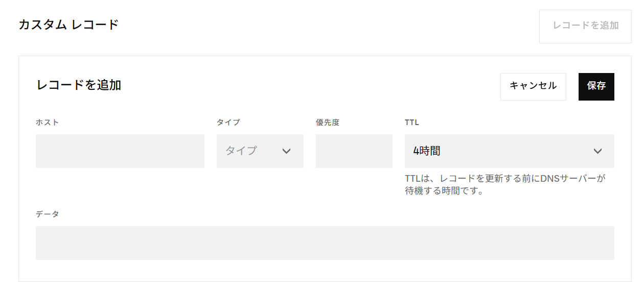Image resolution: width=644 pixels, height=291 pixels.
Task: Click the タイプ label above the dropdown
Action: [x=228, y=123]
